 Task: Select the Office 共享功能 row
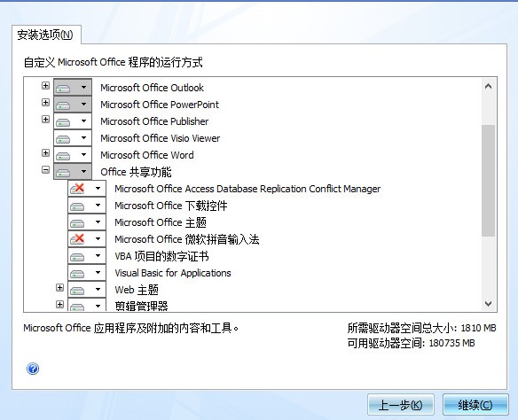click(x=136, y=172)
